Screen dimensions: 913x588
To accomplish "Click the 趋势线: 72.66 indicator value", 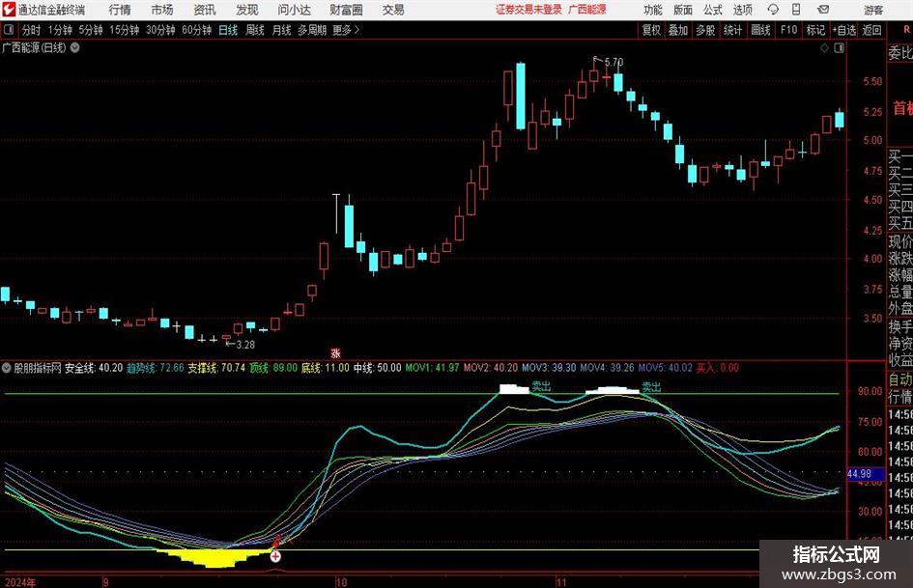I will point(156,368).
